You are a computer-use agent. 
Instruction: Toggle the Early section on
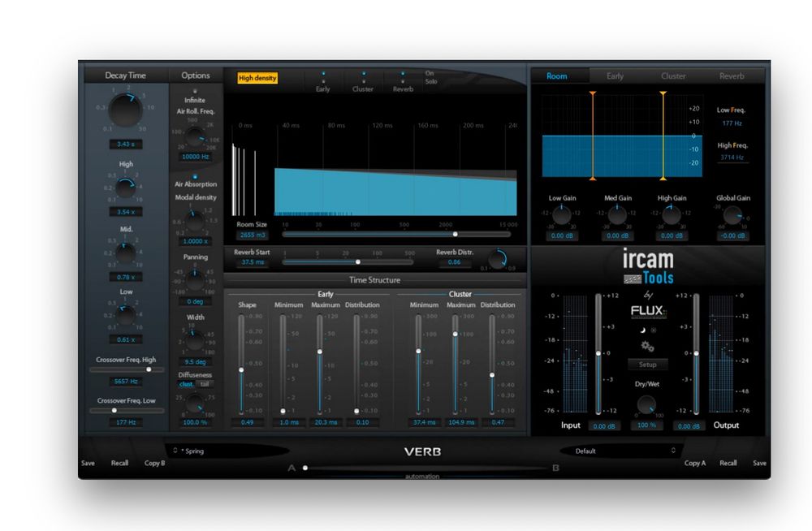click(323, 73)
